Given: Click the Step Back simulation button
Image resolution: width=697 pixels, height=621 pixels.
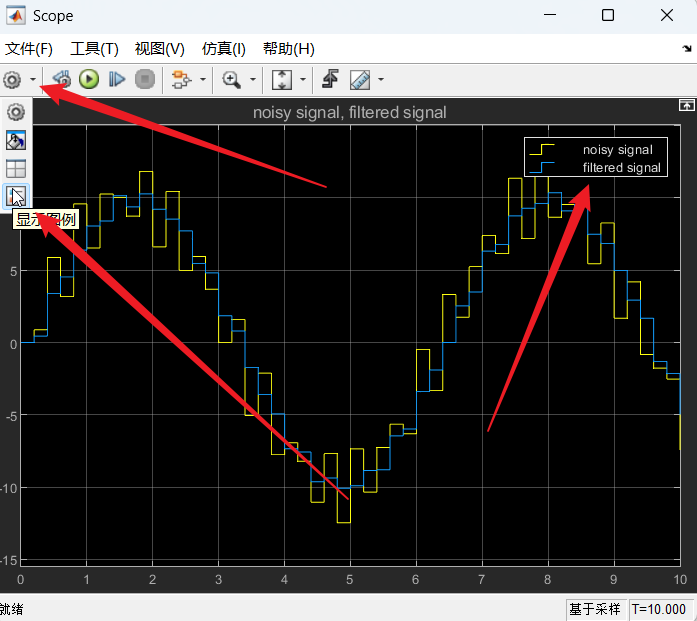Looking at the screenshot, I should click(x=62, y=80).
